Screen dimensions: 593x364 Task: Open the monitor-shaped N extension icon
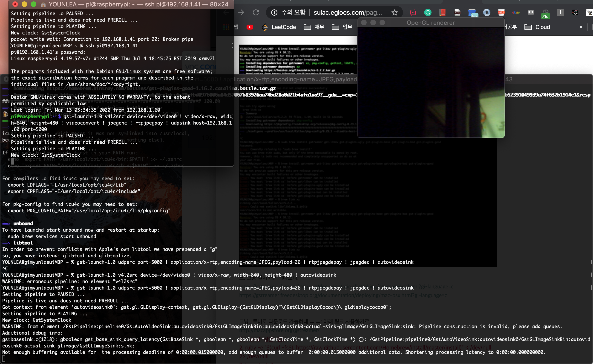pyautogui.click(x=531, y=12)
